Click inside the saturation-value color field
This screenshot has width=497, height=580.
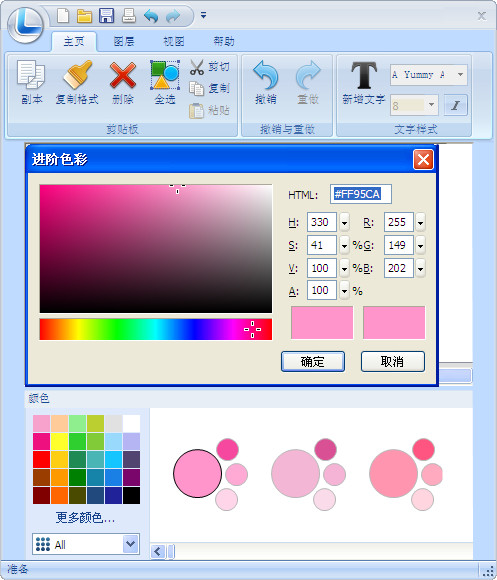(156, 249)
